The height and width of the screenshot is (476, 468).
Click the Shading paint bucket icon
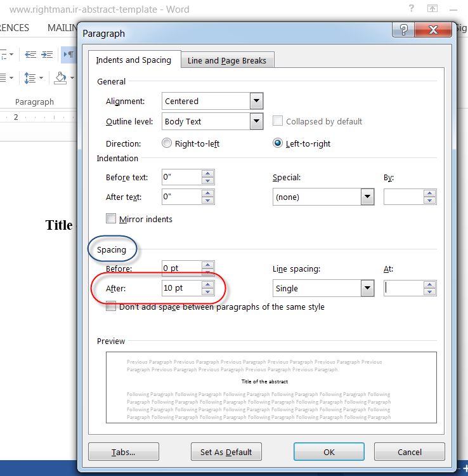click(x=60, y=78)
